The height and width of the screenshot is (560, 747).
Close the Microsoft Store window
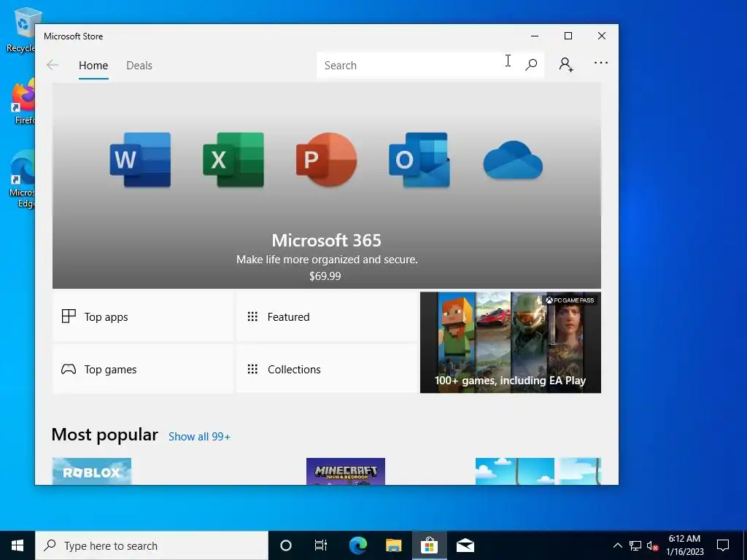pyautogui.click(x=602, y=36)
